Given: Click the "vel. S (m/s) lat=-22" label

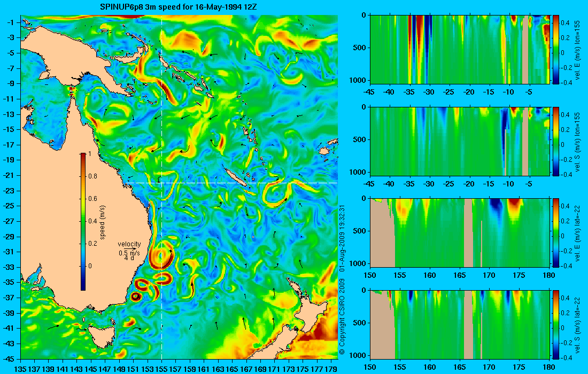Looking at the screenshot, I should click(x=577, y=325).
